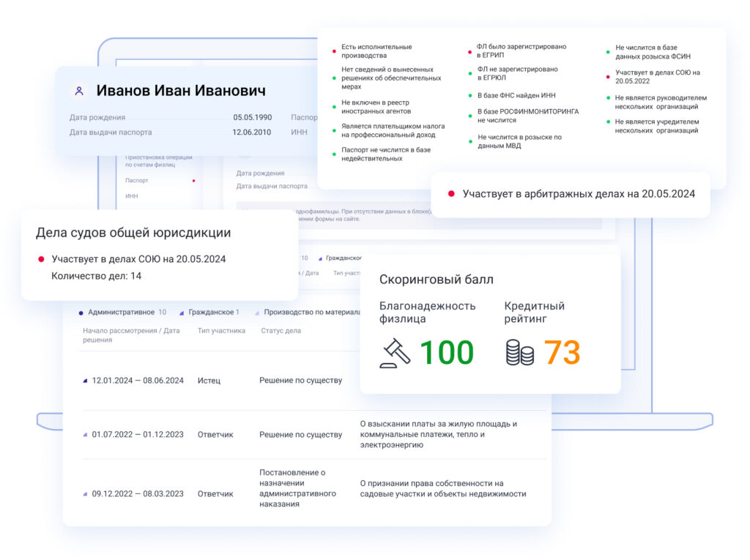
Task: Click green dot beside В базе ФНС найден ИНН
Action: coord(470,96)
